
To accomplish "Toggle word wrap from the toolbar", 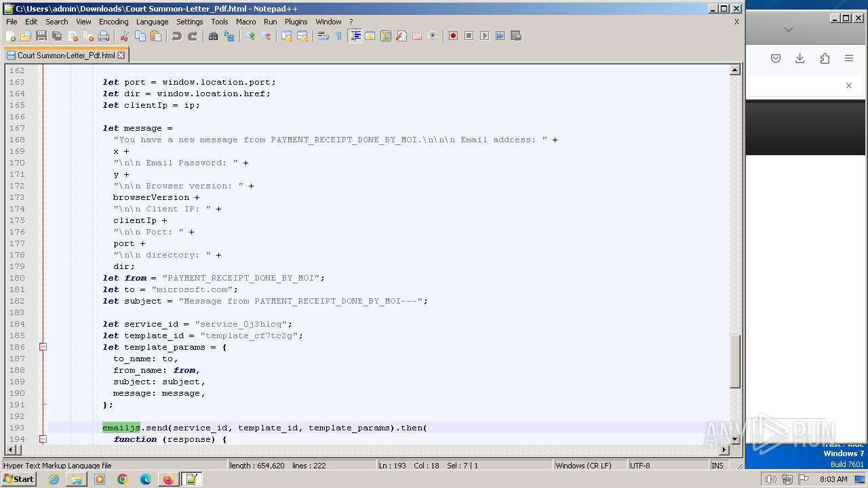I will [323, 36].
